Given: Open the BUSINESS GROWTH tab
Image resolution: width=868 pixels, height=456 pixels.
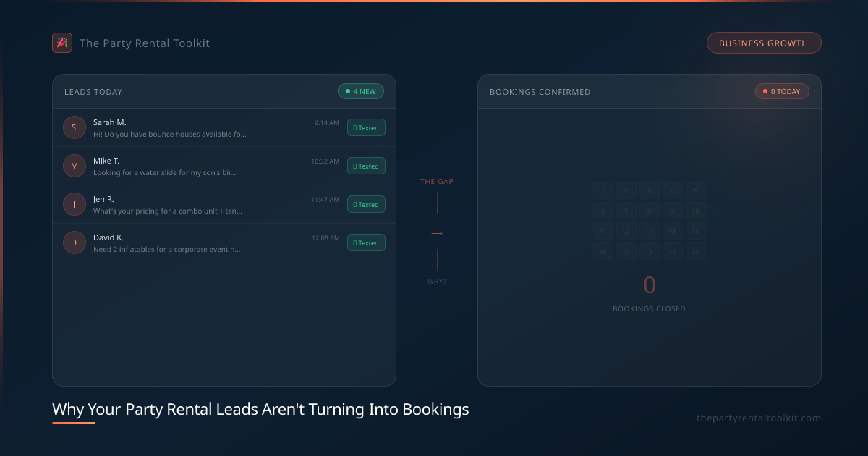Looking at the screenshot, I should point(764,43).
